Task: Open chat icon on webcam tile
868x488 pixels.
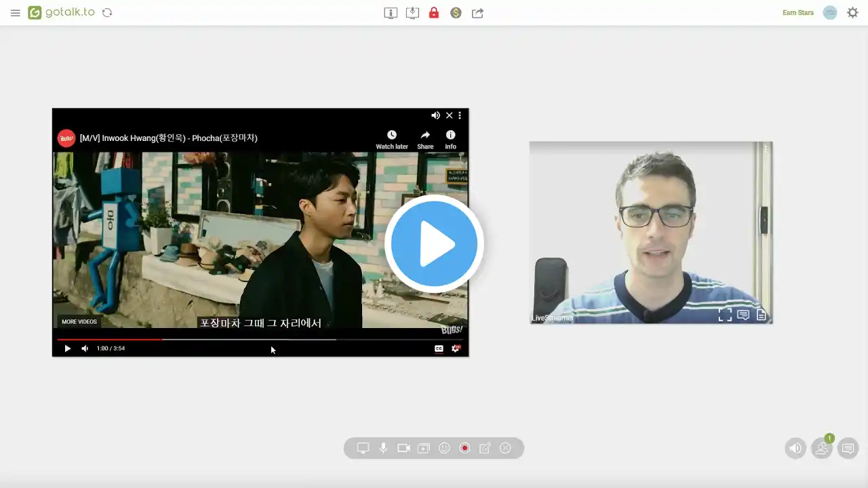Action: (x=743, y=315)
